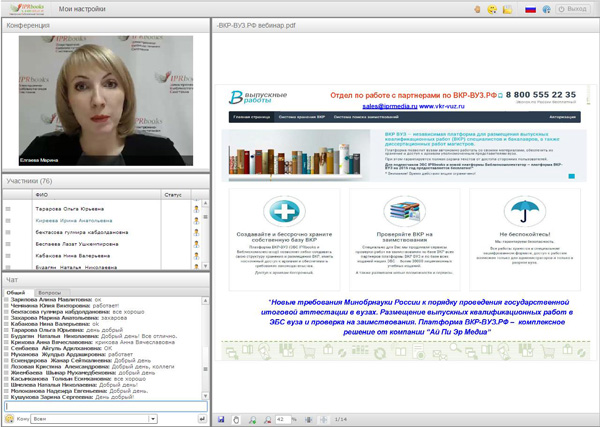The image size is (600, 427).
Task: Click Авторизация in slide navigation bar
Action: point(562,117)
